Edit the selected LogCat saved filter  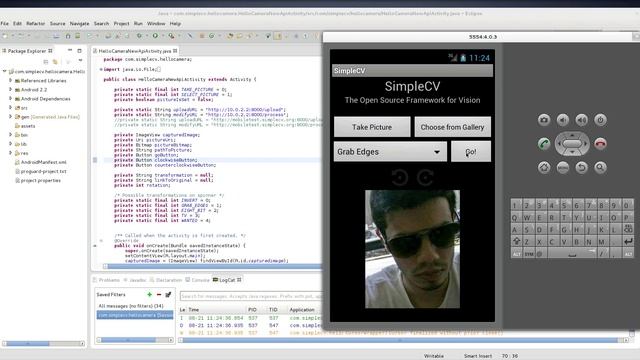point(168,294)
